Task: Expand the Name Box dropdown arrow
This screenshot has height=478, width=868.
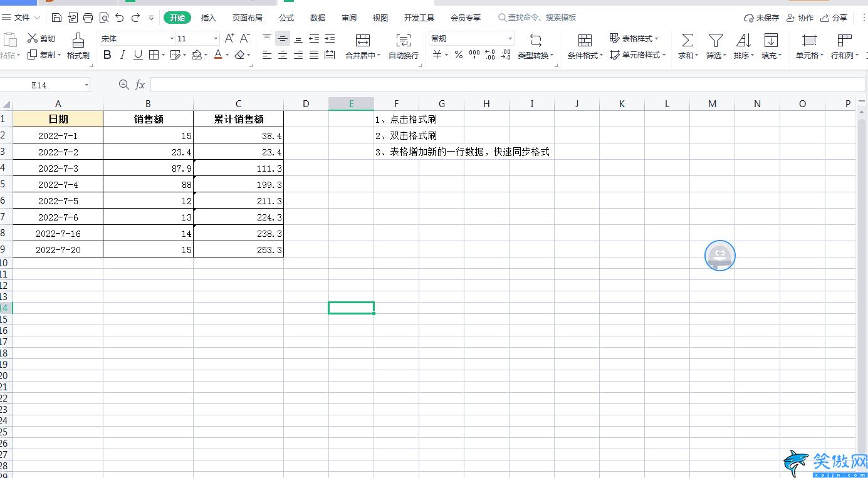Action: [x=86, y=85]
